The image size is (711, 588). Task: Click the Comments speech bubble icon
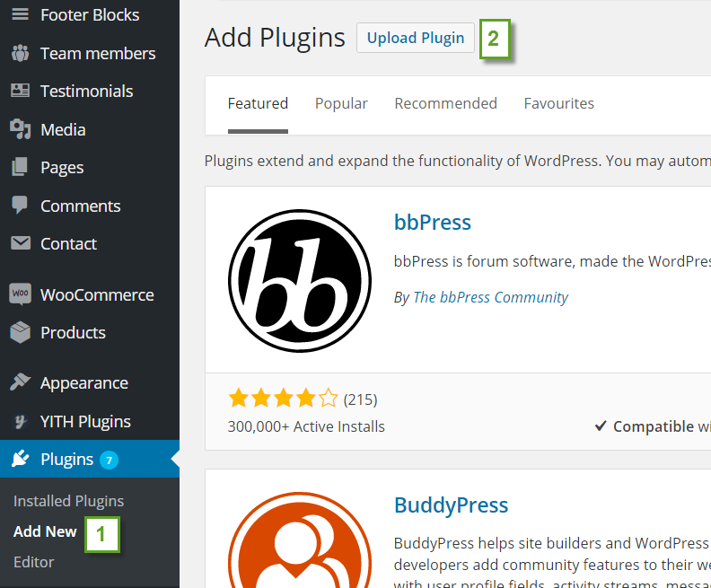click(x=20, y=206)
